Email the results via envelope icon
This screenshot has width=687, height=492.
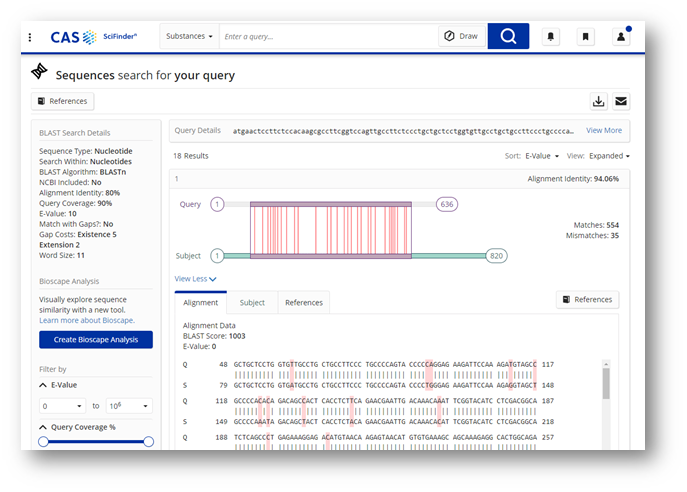[x=621, y=101]
